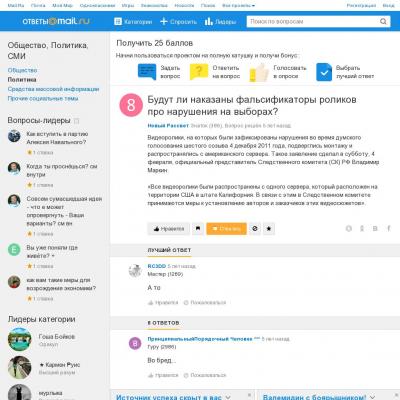The width and height of the screenshot is (400, 400).
Task: Add the question to favorites with the star icon
Action: (x=269, y=229)
